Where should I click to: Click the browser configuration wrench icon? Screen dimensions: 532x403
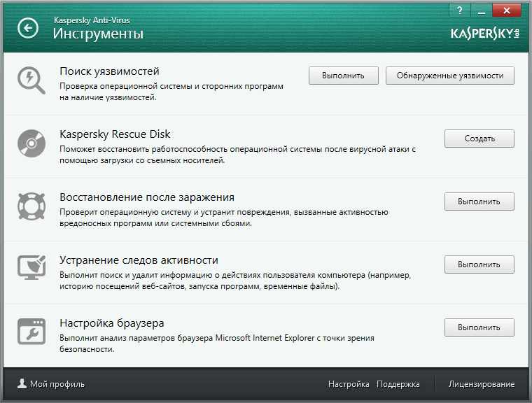pyautogui.click(x=31, y=332)
